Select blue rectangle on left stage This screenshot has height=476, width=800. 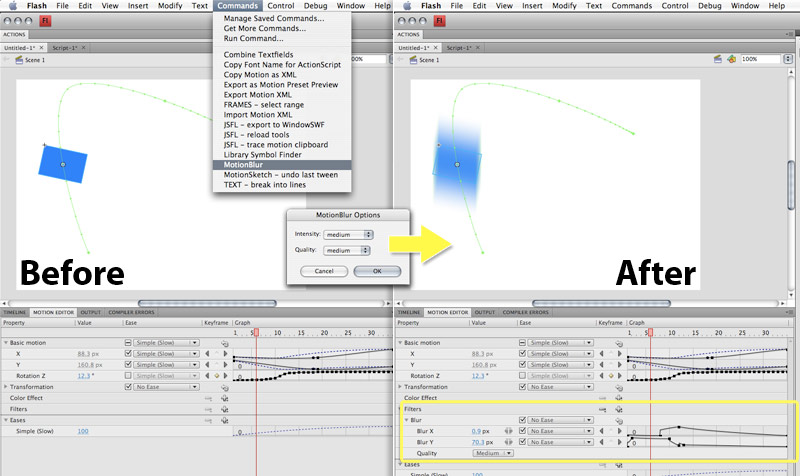(63, 163)
